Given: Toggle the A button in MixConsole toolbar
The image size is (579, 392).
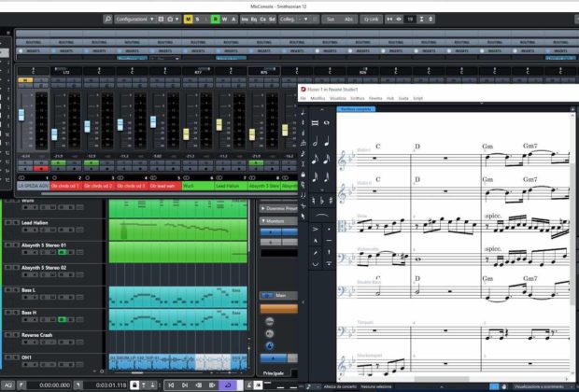Looking at the screenshot, I should point(233,20).
